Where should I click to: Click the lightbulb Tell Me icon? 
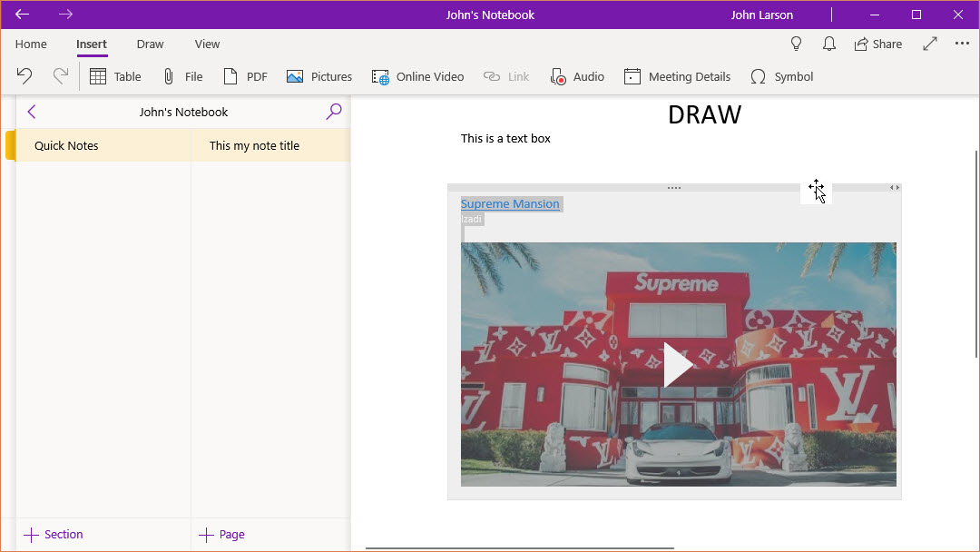(x=797, y=44)
